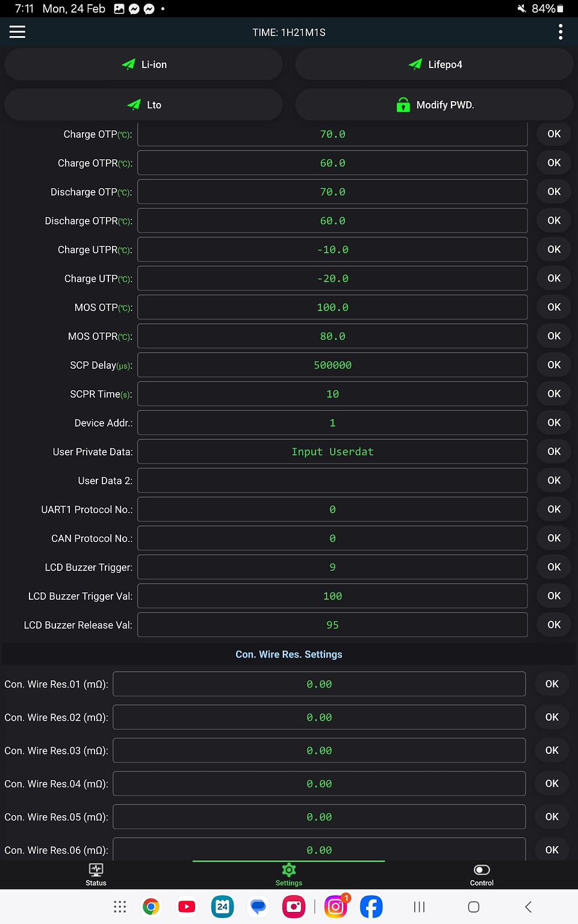Open the three-dot overflow menu
The height and width of the screenshot is (924, 578).
pos(561,32)
